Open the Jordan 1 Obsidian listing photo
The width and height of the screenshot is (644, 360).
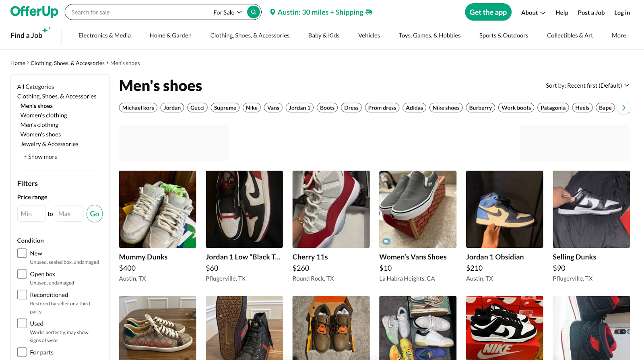point(504,209)
